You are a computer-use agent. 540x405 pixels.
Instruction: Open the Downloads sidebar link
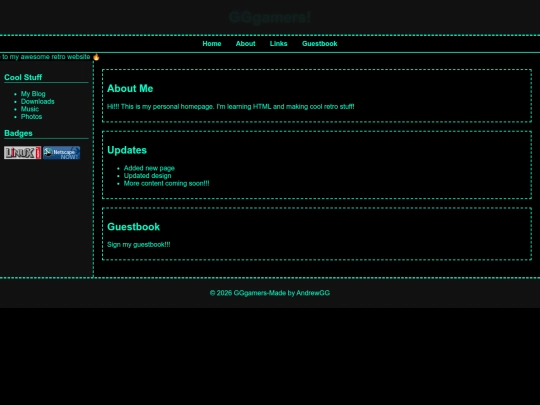click(38, 101)
